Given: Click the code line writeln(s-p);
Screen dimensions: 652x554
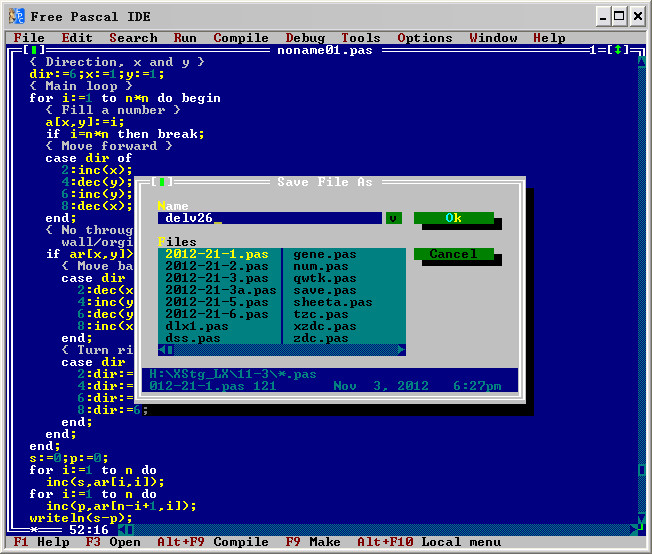Looking at the screenshot, I should 81,518.
